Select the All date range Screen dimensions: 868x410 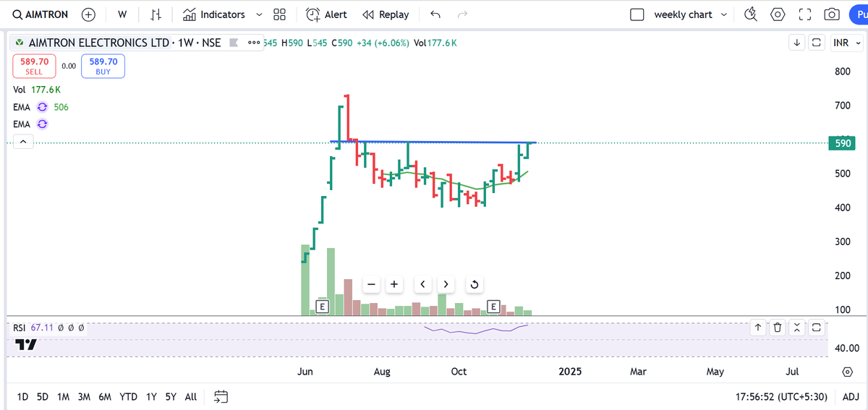click(x=190, y=396)
